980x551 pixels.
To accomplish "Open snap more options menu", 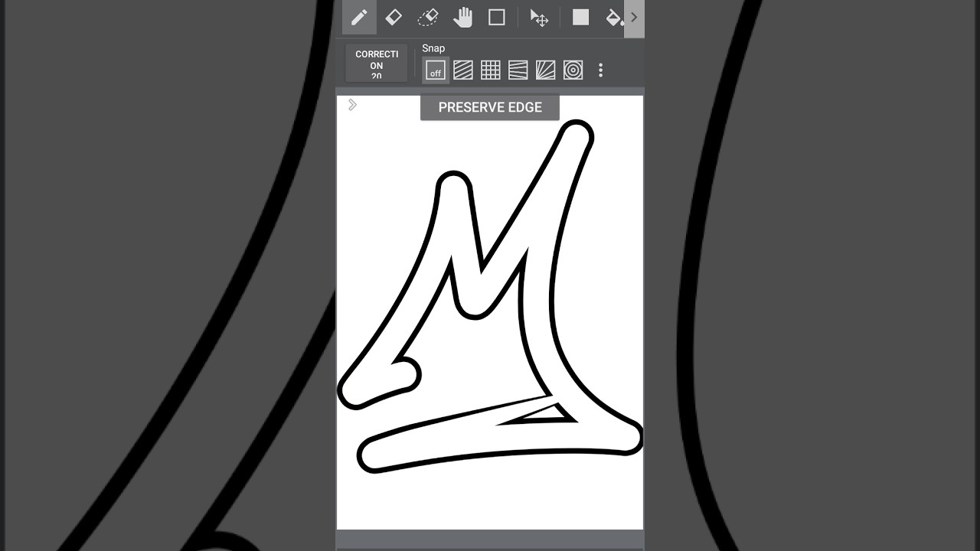I will point(601,70).
